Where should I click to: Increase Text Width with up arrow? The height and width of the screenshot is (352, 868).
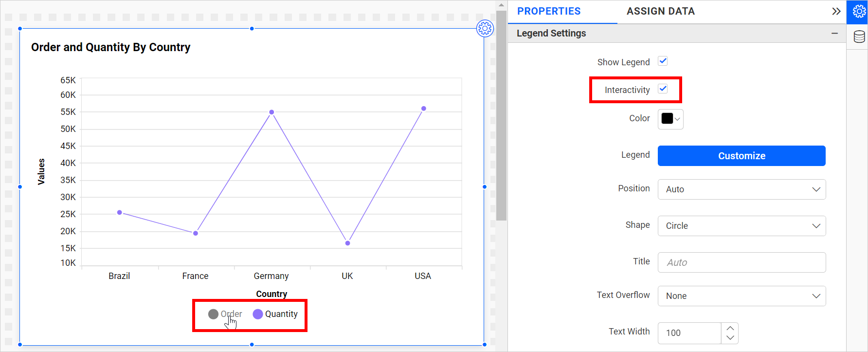(730, 328)
